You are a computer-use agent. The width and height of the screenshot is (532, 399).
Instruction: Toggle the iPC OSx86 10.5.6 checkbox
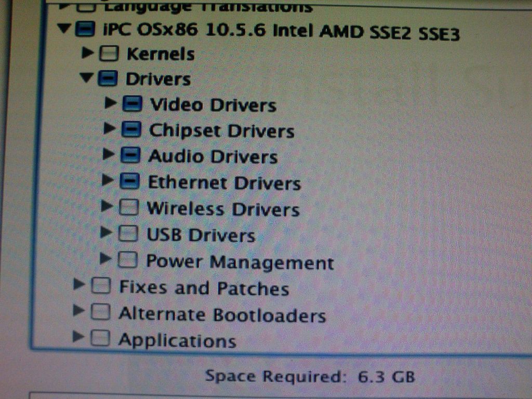(85, 29)
